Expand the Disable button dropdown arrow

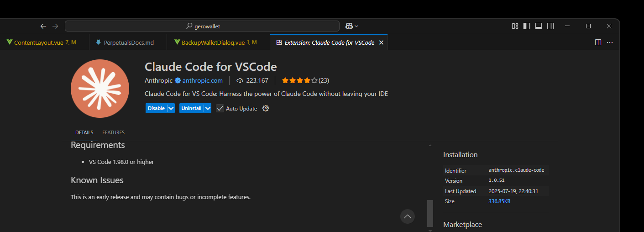171,108
